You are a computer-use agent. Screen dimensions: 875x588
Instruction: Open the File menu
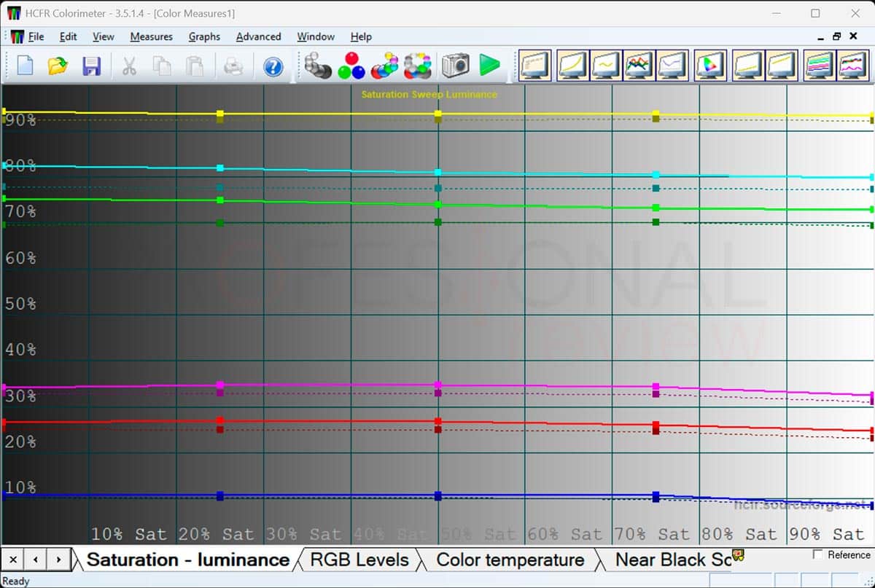(36, 36)
